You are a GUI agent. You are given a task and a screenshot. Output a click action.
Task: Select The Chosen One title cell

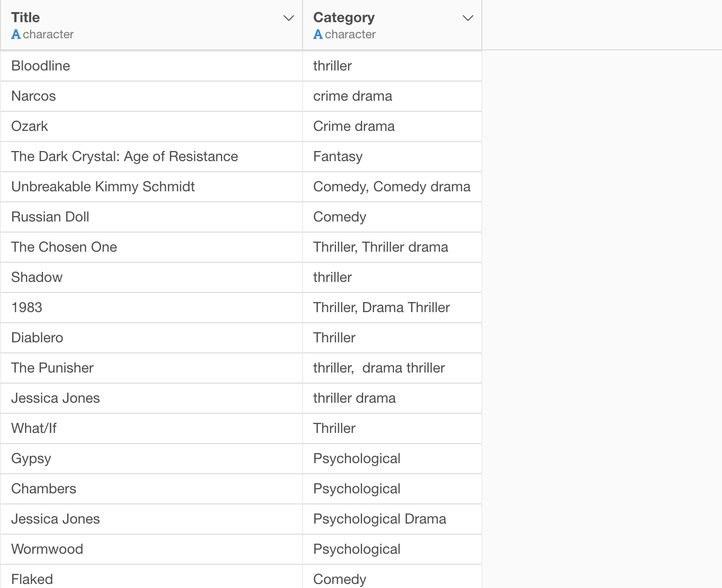(x=151, y=247)
